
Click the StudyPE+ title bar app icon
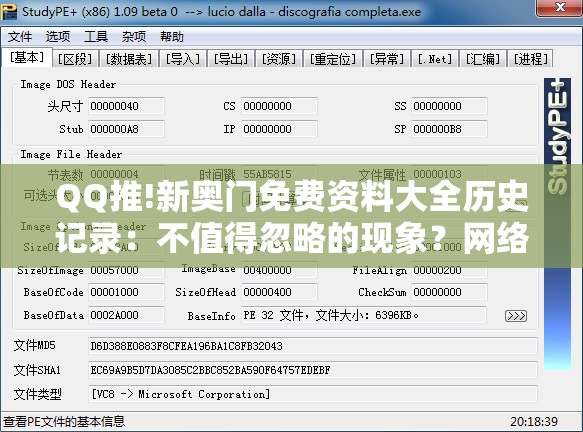pos(9,12)
